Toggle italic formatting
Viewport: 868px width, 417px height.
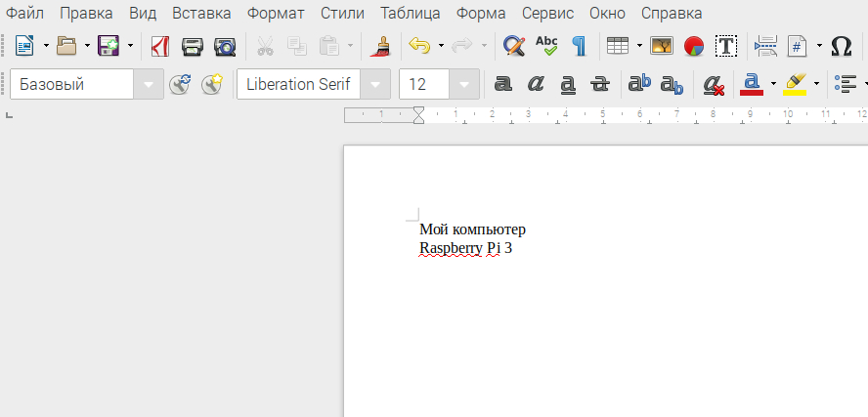(536, 84)
